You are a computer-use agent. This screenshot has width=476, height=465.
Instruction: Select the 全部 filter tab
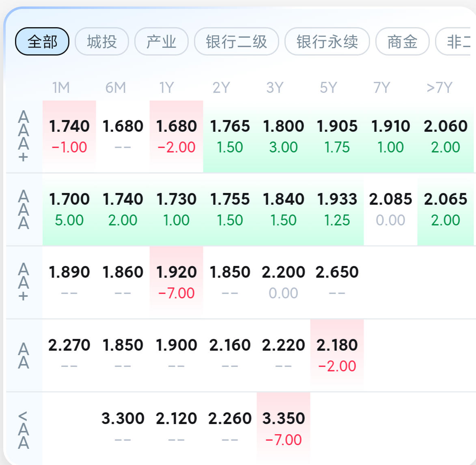(42, 41)
